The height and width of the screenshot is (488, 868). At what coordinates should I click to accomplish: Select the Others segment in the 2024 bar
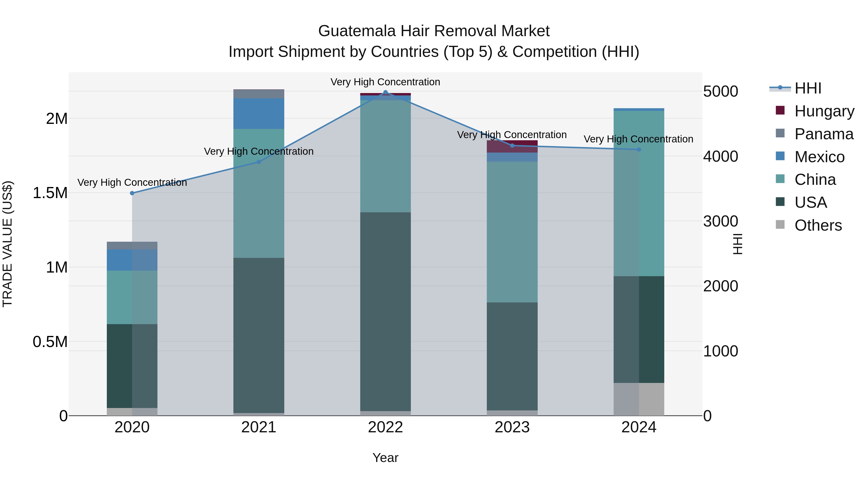[639, 399]
